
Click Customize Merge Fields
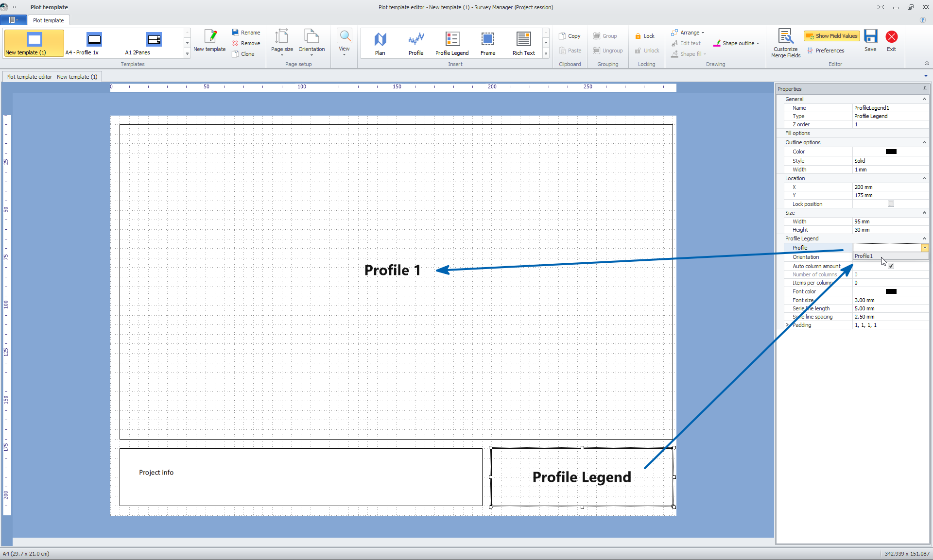pyautogui.click(x=785, y=43)
